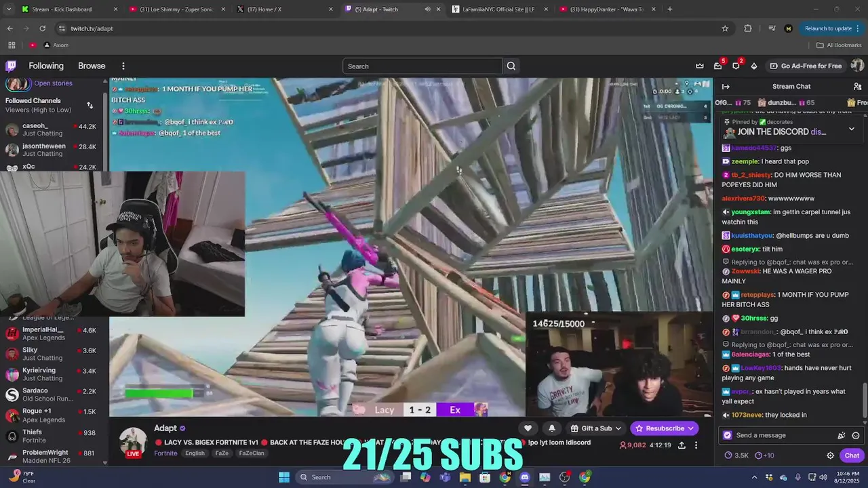Click Open stories link
This screenshot has width=868, height=488.
point(53,83)
